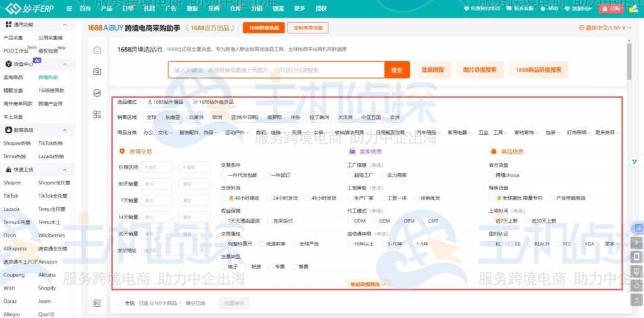This screenshot has height=318, width=644.
Task: Open the 物流 top menu
Action: pos(278,9)
